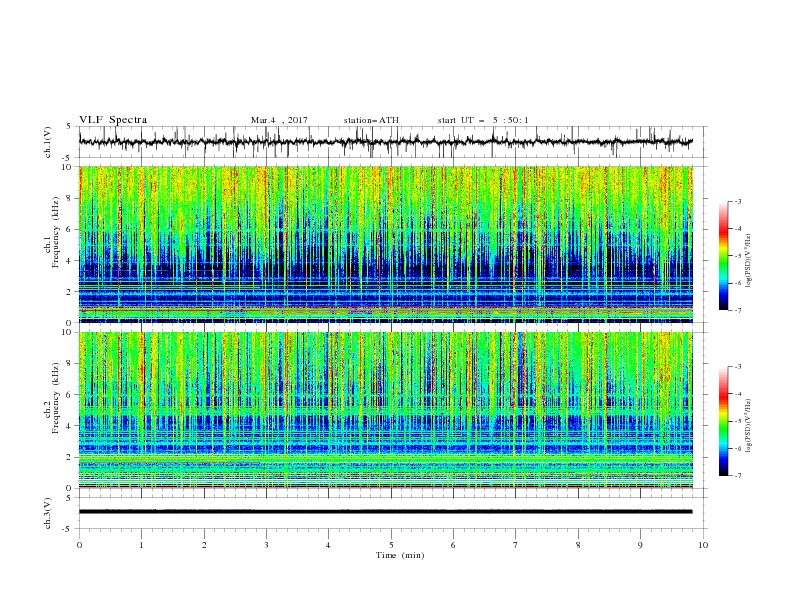Click the "-3" tick on upper colorbar
The image size is (792, 612).
pyautogui.click(x=738, y=201)
